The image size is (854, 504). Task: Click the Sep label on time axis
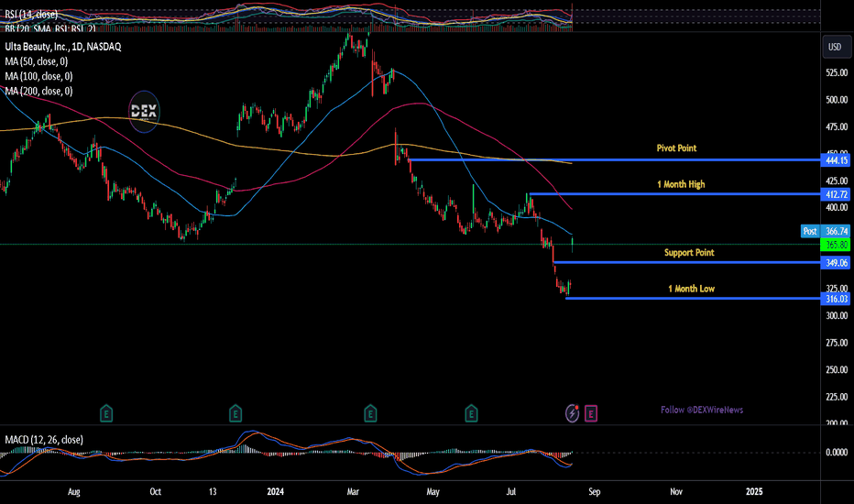(594, 491)
